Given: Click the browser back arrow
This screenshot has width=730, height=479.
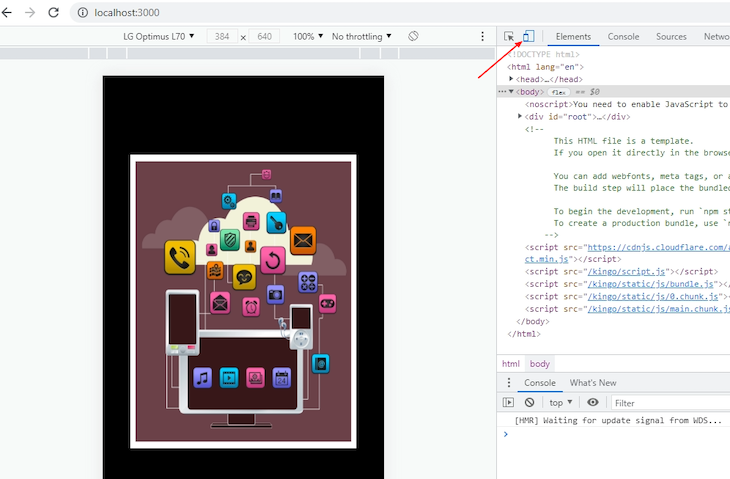Looking at the screenshot, I should [7, 12].
